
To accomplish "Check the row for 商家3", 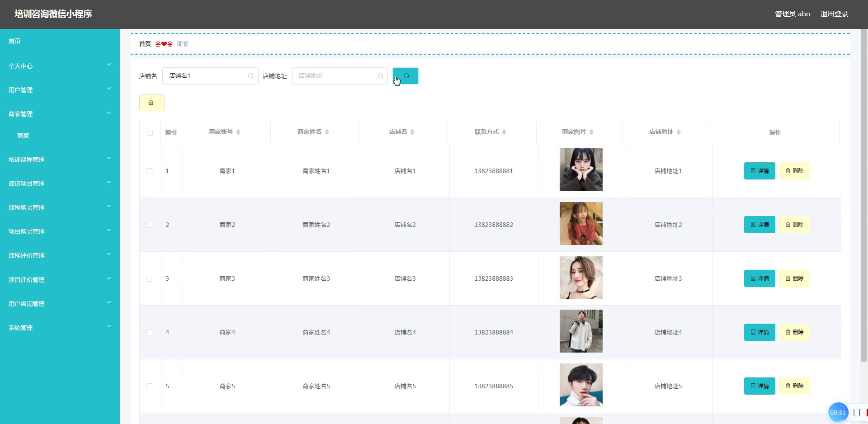I will (150, 278).
